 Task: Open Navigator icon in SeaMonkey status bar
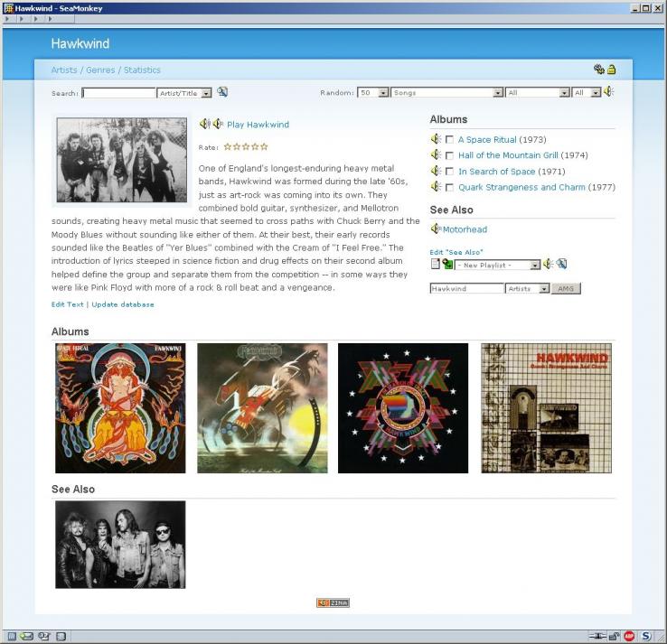click(12, 637)
